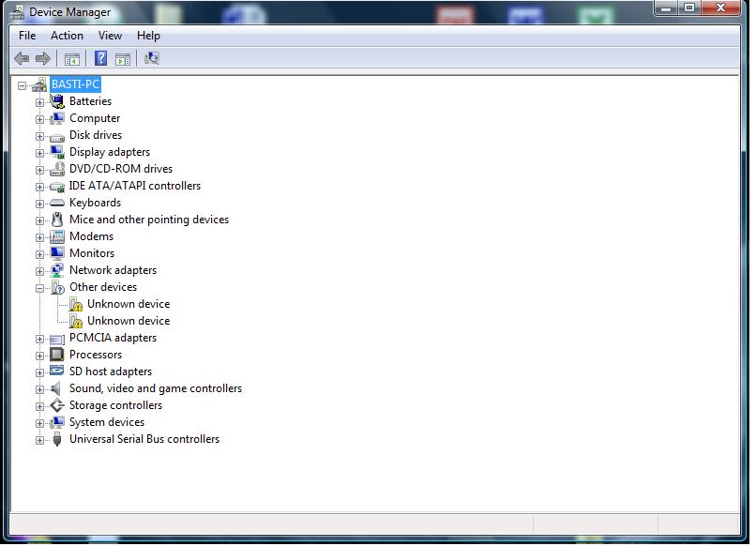
Task: Open the View menu
Action: 110,36
